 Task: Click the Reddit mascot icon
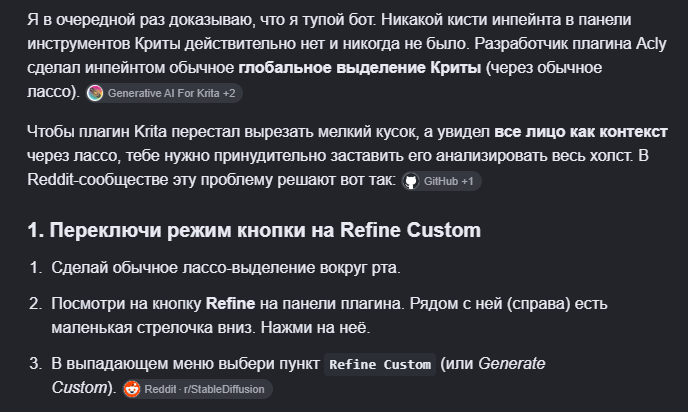click(x=132, y=389)
